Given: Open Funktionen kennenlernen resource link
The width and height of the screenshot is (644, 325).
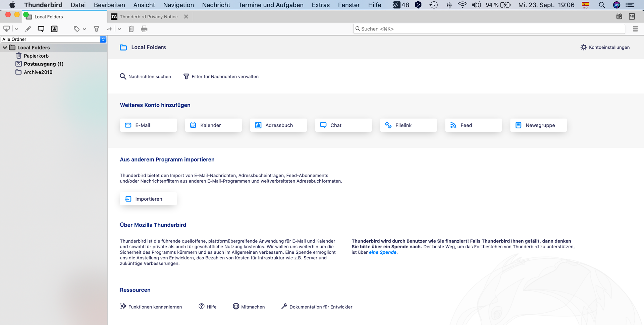Looking at the screenshot, I should 151,307.
